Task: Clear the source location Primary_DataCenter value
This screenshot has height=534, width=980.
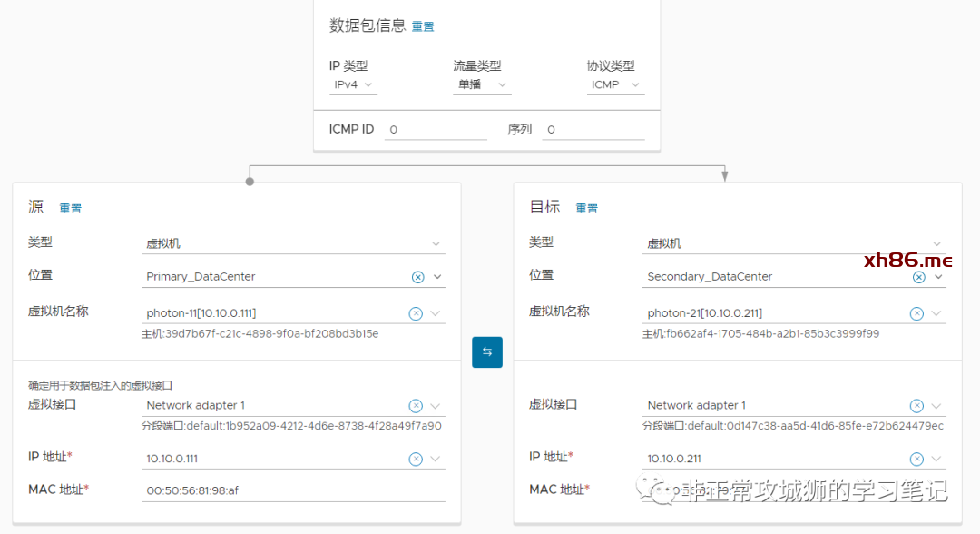Action: click(x=417, y=277)
